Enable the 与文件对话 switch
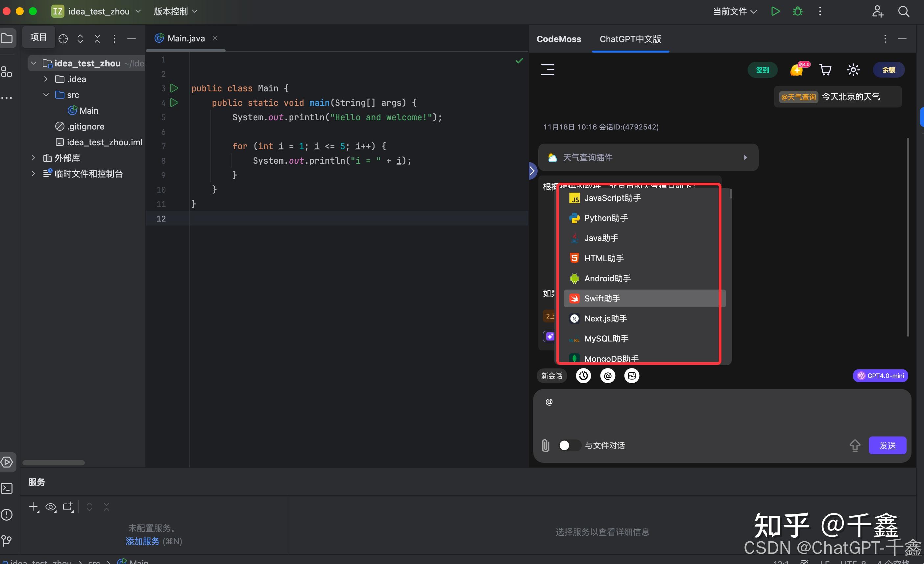This screenshot has height=564, width=924. click(569, 446)
